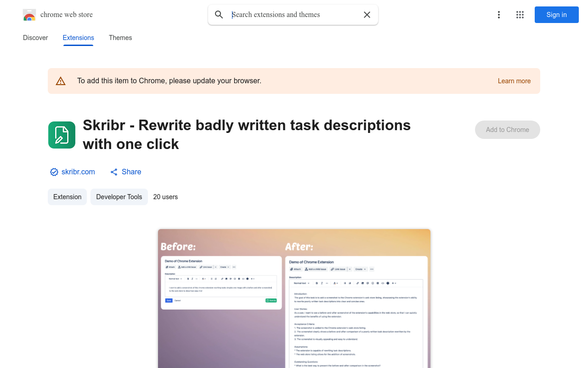The image size is (588, 368).
Task: Visit the skribr.com website link
Action: point(78,172)
